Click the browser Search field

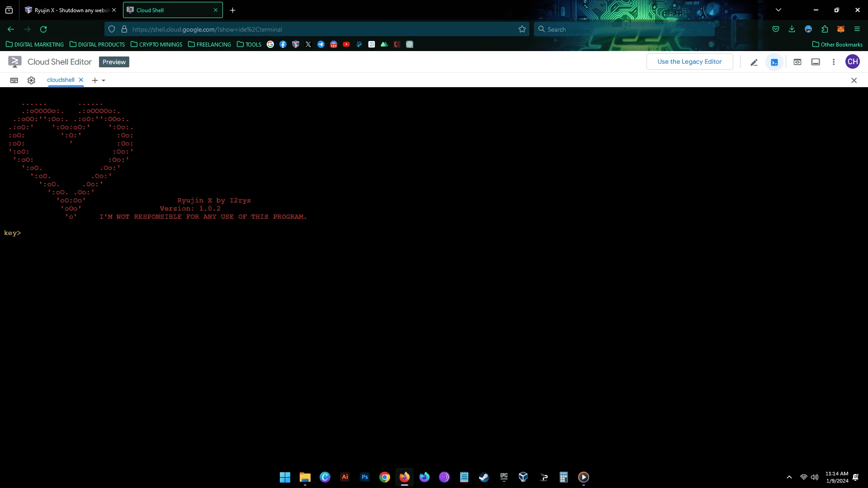pyautogui.click(x=624, y=29)
